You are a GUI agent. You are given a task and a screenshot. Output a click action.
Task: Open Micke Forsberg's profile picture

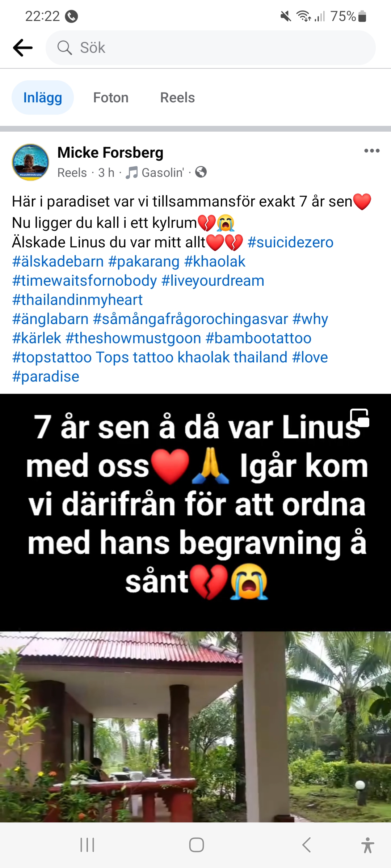click(30, 162)
